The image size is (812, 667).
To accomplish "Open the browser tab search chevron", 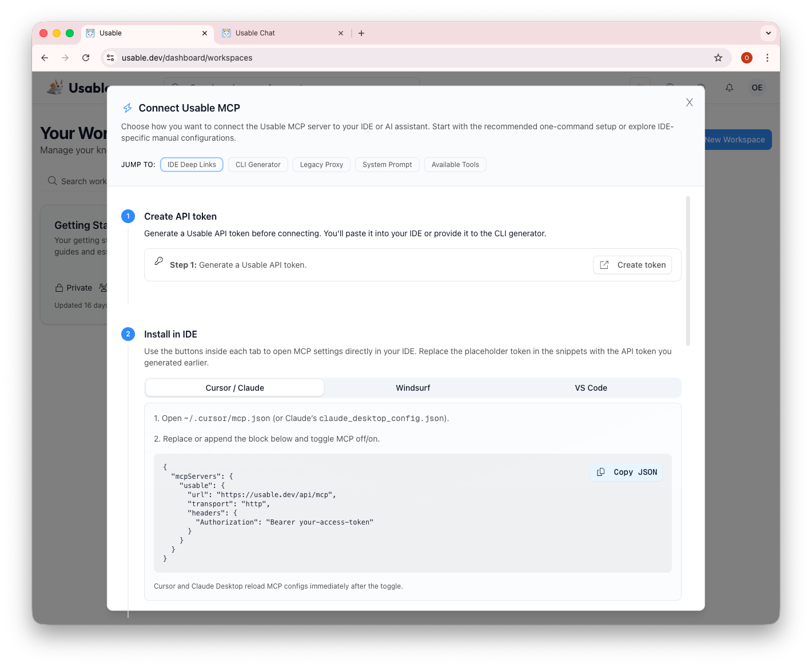I will pyautogui.click(x=768, y=33).
